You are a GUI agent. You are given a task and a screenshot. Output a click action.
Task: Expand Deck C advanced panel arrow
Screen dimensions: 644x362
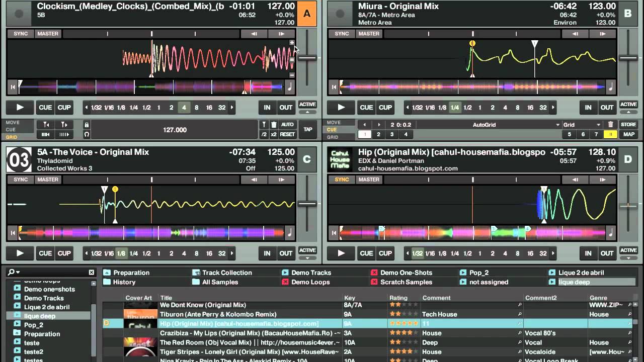click(307, 257)
